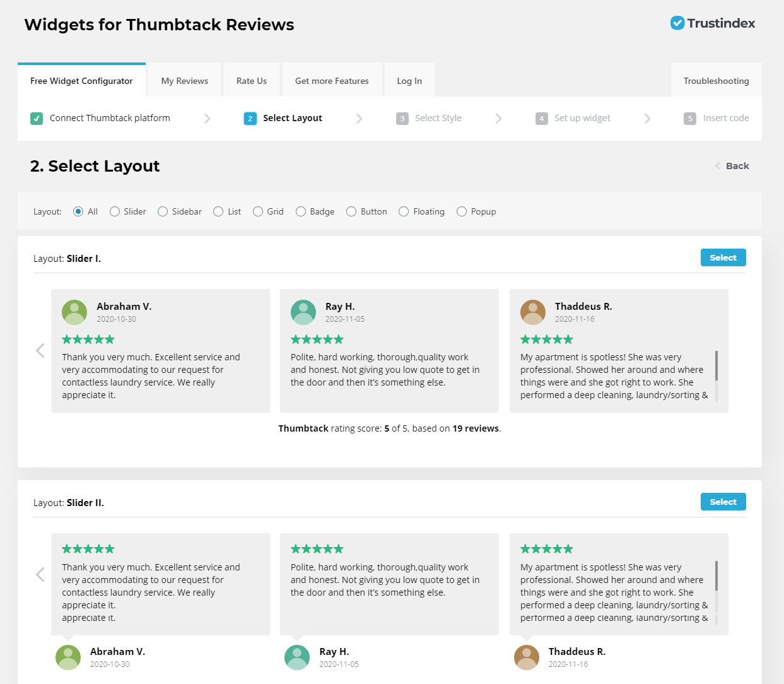Click the Select Style step label

click(x=438, y=118)
